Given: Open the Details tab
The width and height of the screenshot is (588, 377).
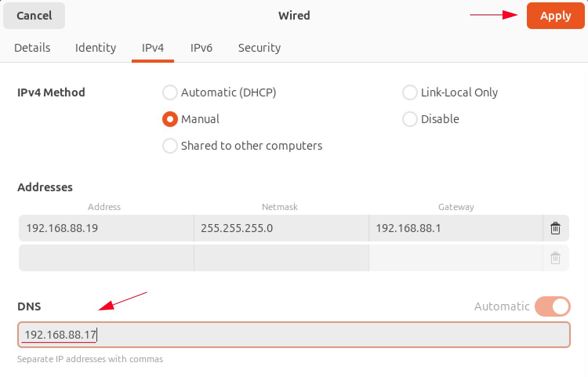Looking at the screenshot, I should click(33, 48).
